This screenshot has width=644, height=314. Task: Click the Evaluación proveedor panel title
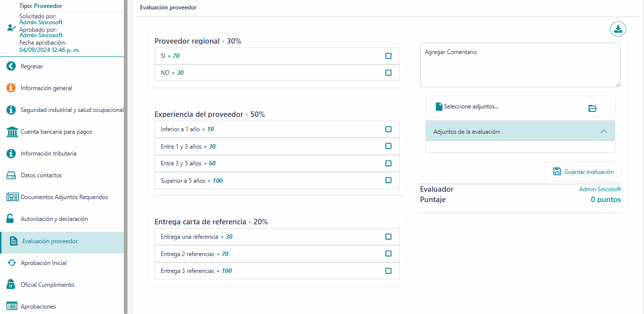point(168,8)
